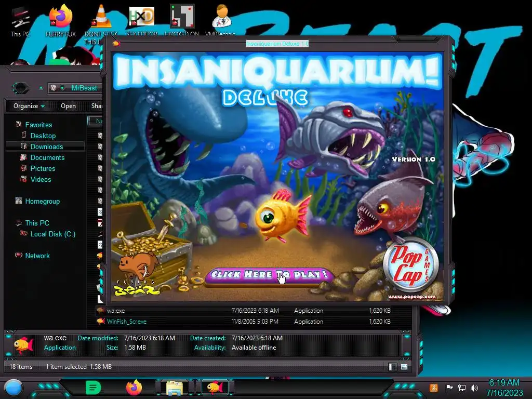This screenshot has height=399, width=532.
Task: Open the Start orb on taskbar
Action: pos(14,388)
